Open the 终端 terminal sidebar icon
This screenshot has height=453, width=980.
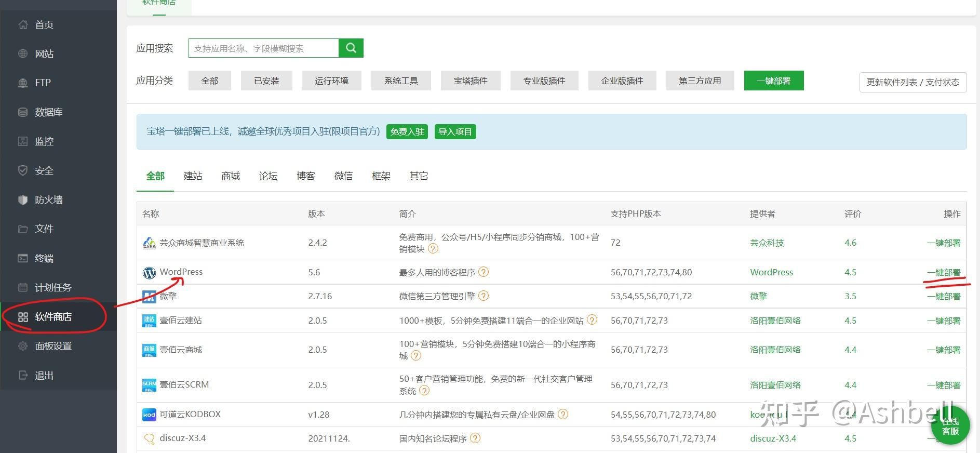point(23,258)
